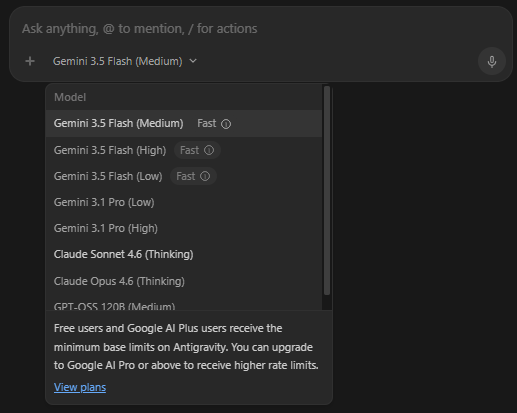Click info icon beside Gemini 3.5 Flash (Low)

(x=205, y=176)
